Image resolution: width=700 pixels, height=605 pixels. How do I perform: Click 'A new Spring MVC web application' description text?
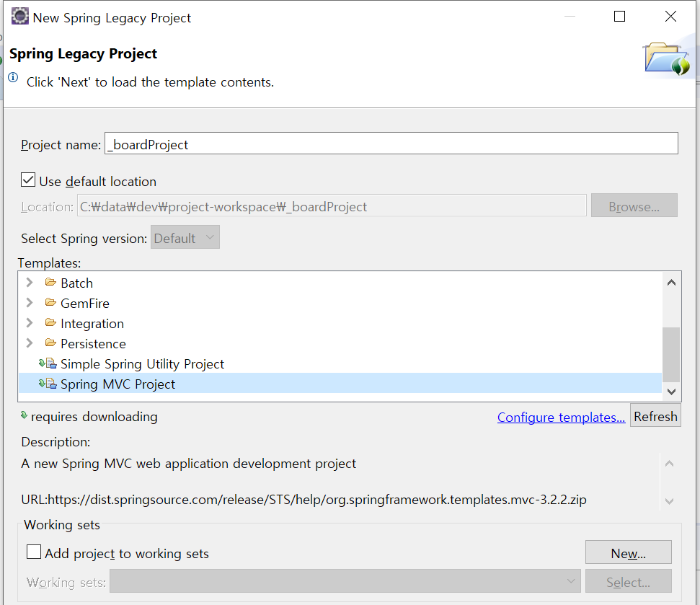click(188, 464)
